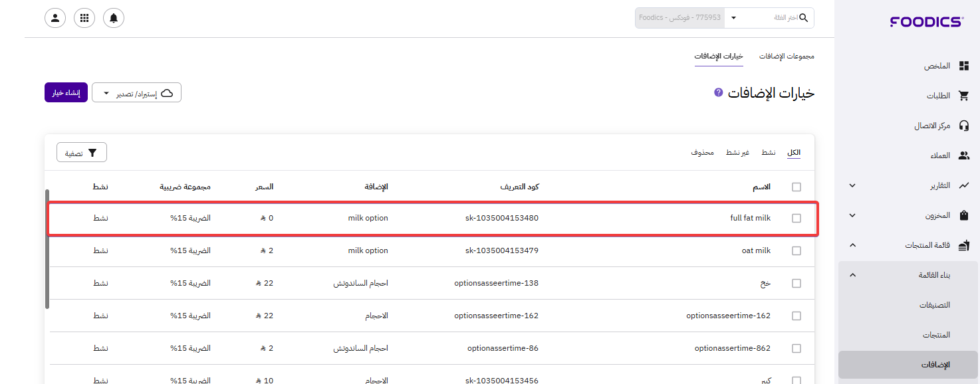Switch to the modifier groups tab
The height and width of the screenshot is (384, 980).
pos(787,56)
